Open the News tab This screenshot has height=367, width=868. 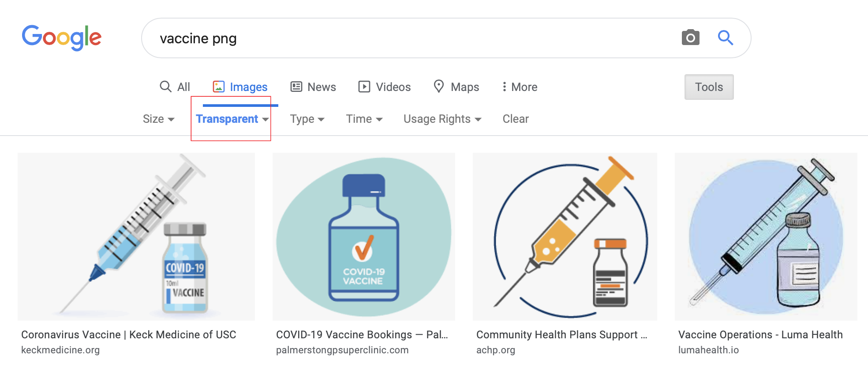point(313,87)
